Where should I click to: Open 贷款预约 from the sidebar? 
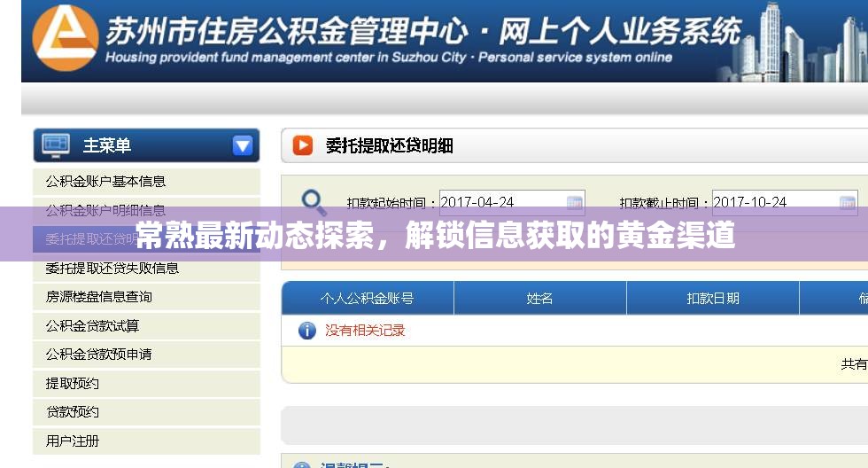146,412
